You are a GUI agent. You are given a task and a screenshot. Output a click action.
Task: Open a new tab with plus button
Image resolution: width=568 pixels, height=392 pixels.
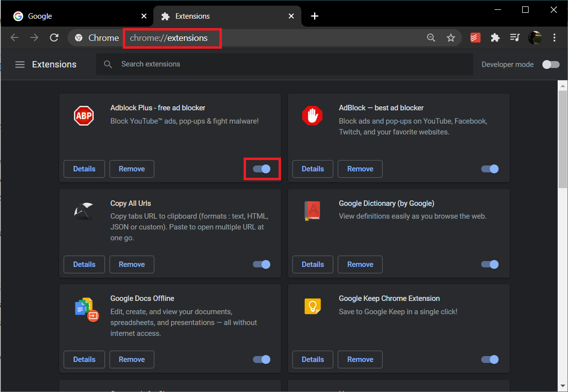(x=315, y=16)
